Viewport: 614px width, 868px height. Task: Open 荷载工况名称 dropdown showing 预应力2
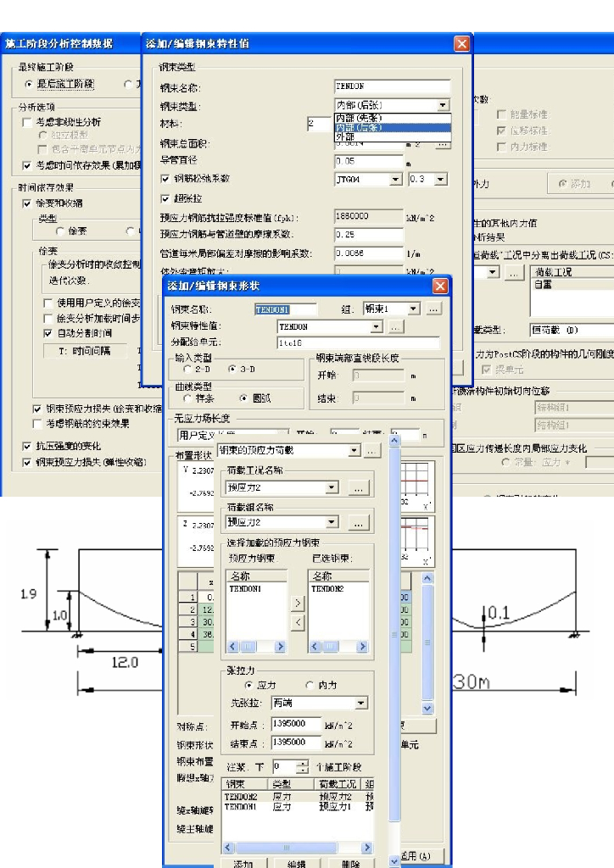click(x=331, y=487)
